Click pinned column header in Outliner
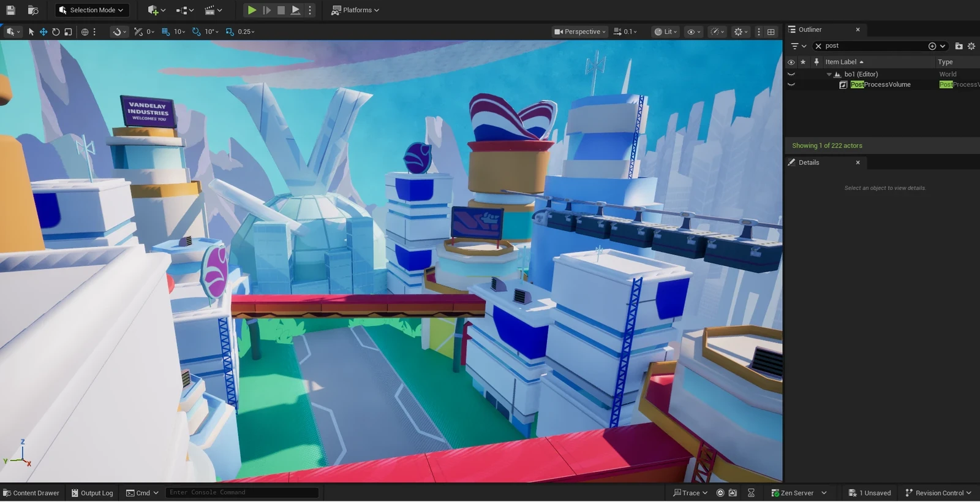 click(816, 62)
